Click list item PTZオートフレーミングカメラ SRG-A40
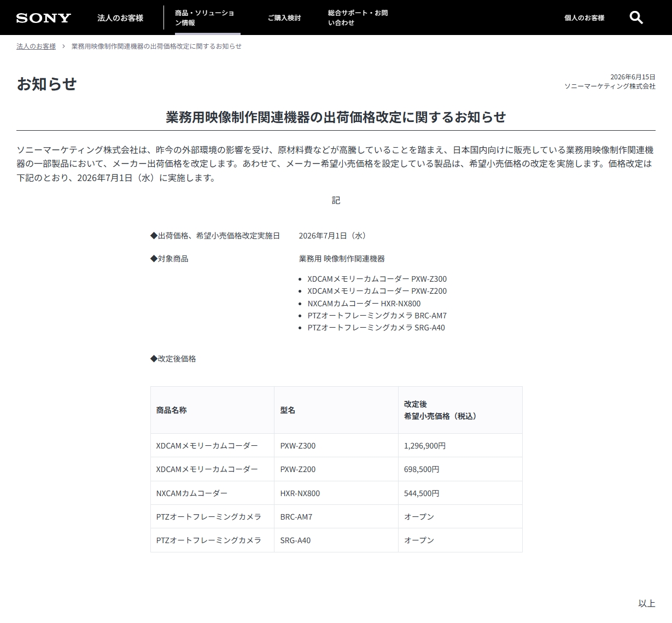 [376, 328]
